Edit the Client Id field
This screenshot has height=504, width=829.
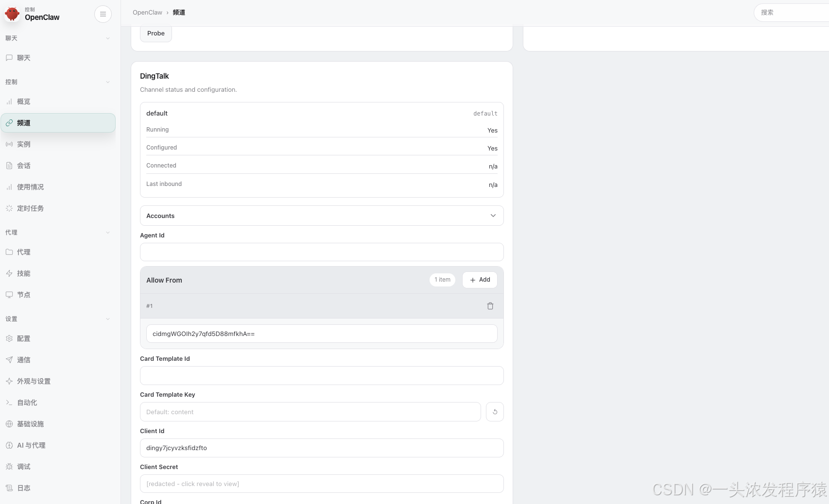coord(322,448)
